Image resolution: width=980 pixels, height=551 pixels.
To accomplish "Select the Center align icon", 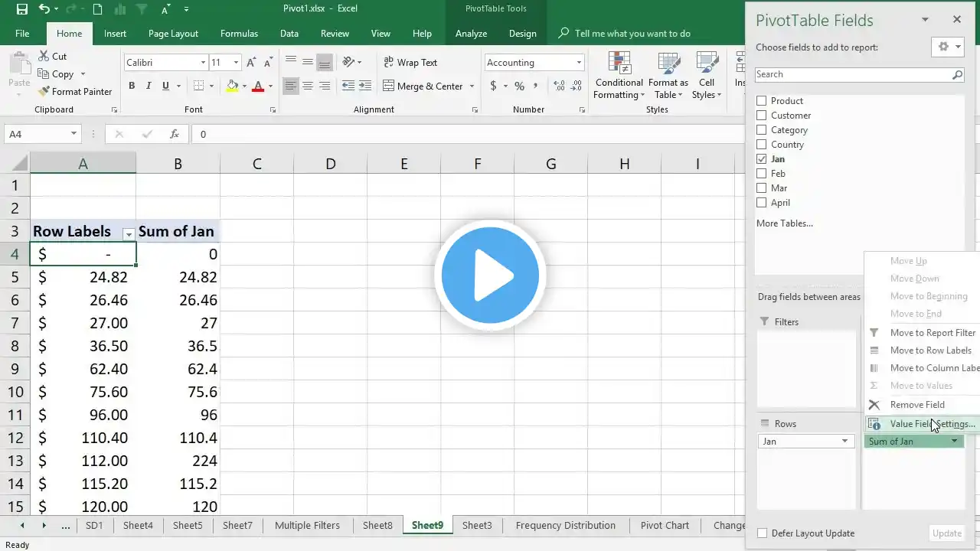I will point(308,86).
